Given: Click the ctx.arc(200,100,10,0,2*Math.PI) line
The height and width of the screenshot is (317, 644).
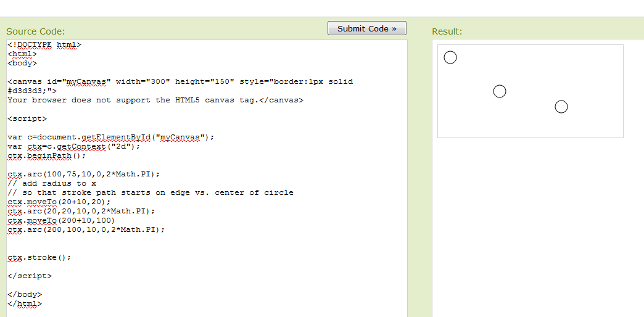Looking at the screenshot, I should pos(86,229).
